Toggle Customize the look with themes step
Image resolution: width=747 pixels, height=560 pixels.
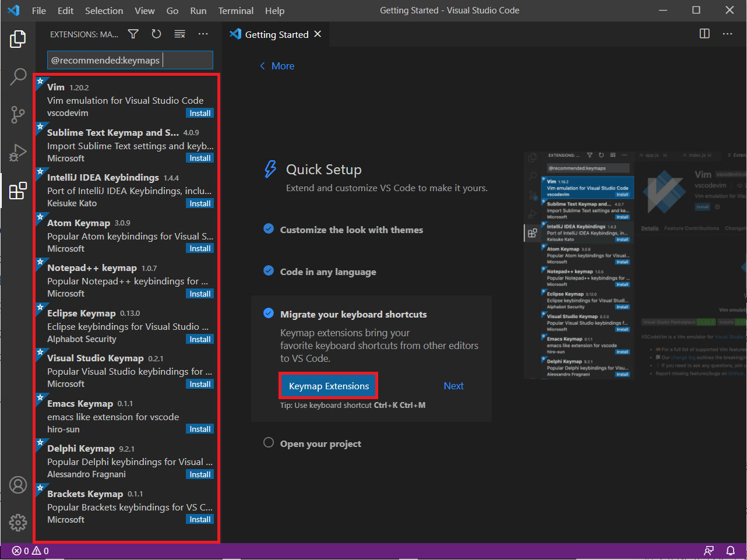coord(269,228)
